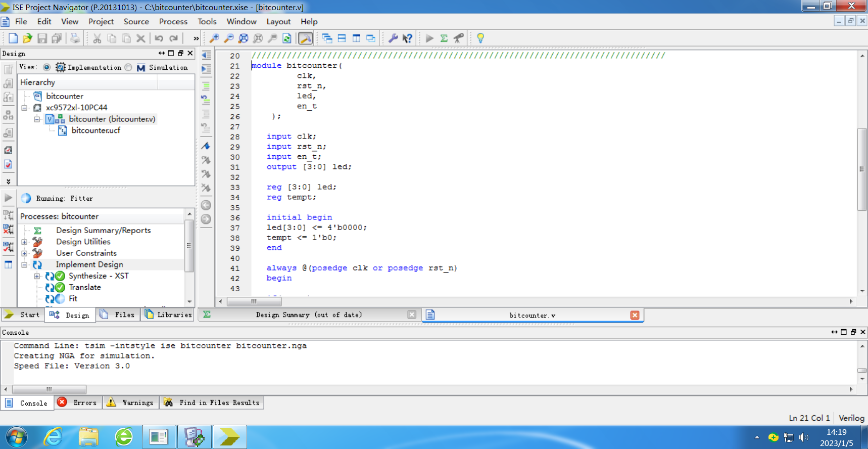Screen dimensions: 868x449
Task: Click the yellow light bulb tips icon
Action: click(480, 38)
